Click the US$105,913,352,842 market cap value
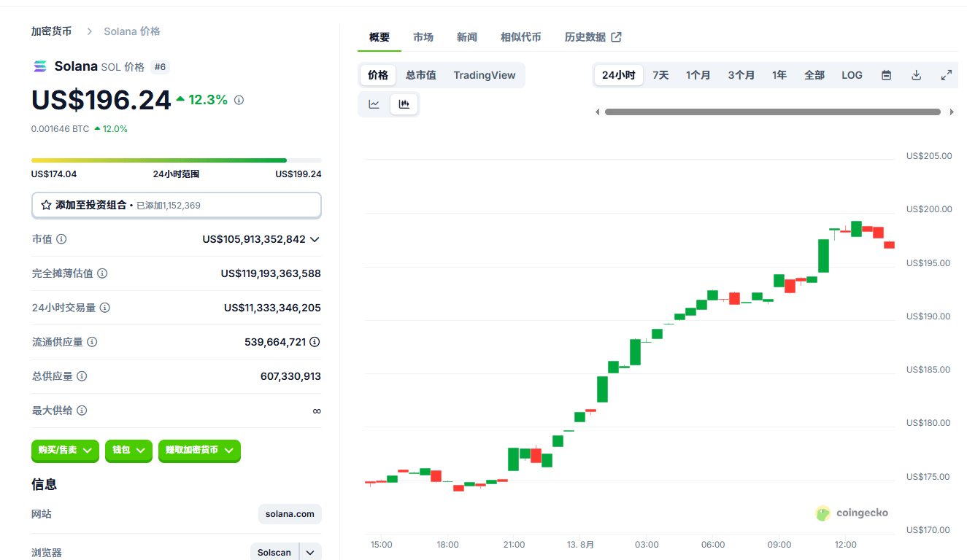The image size is (967, 560). (254, 239)
